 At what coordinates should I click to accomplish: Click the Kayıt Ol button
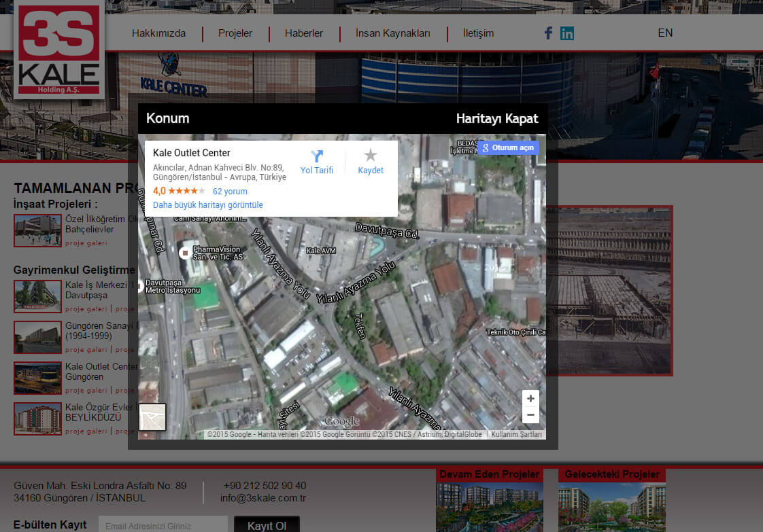pos(267,525)
